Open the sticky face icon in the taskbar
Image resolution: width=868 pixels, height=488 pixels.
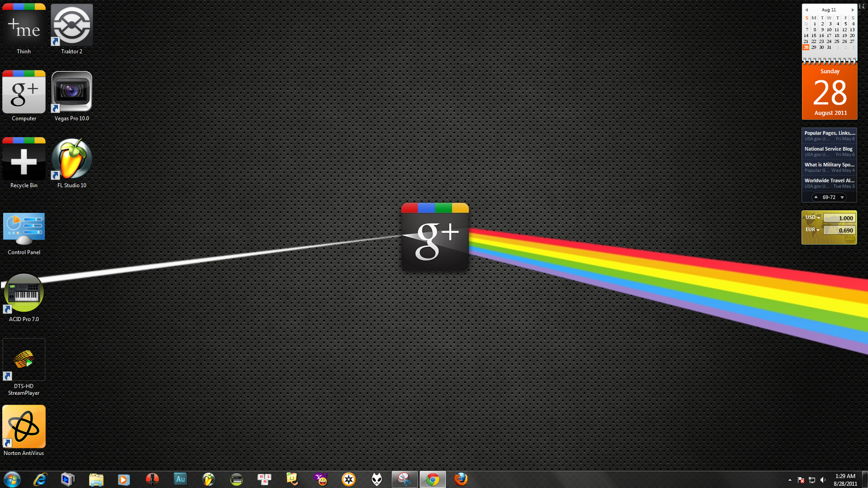pyautogui.click(x=293, y=479)
